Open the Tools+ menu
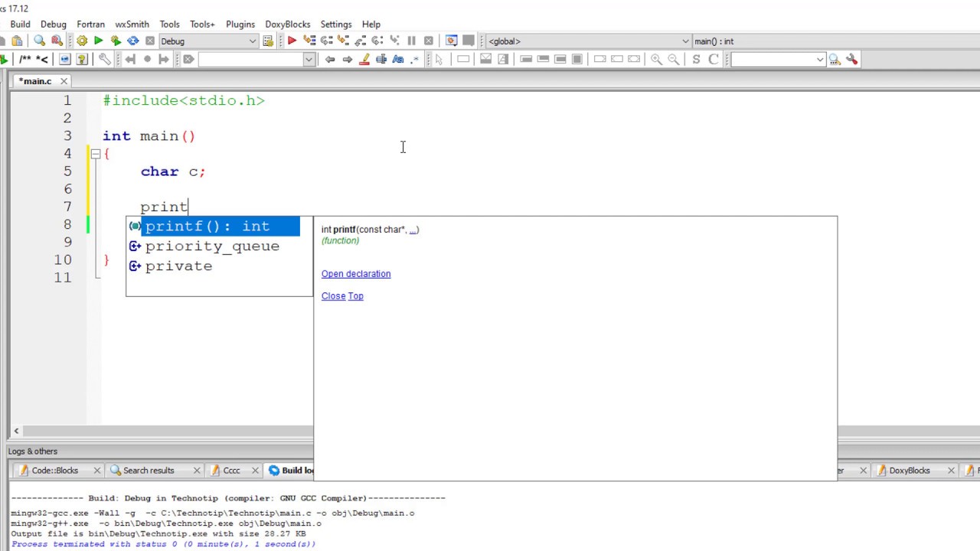 pyautogui.click(x=202, y=24)
